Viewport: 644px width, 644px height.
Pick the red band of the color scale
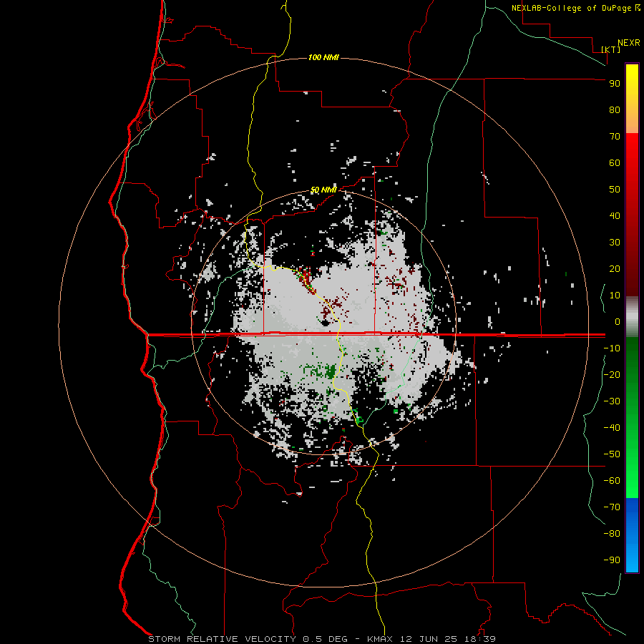632,215
